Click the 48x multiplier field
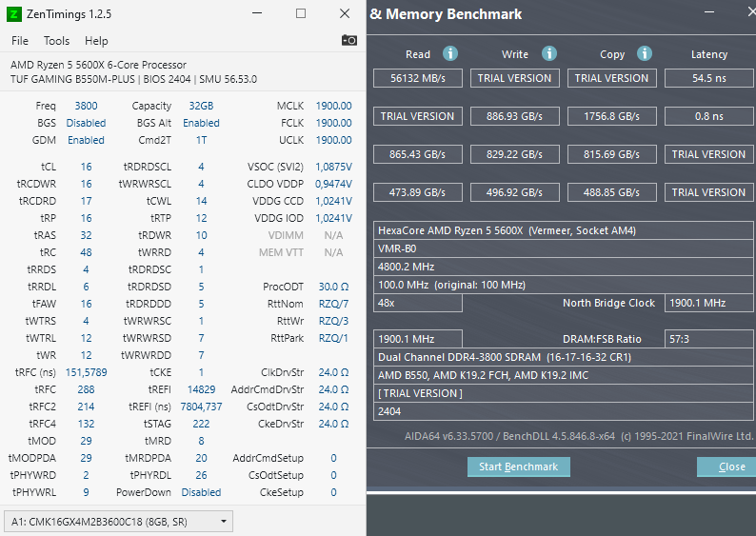 click(418, 303)
